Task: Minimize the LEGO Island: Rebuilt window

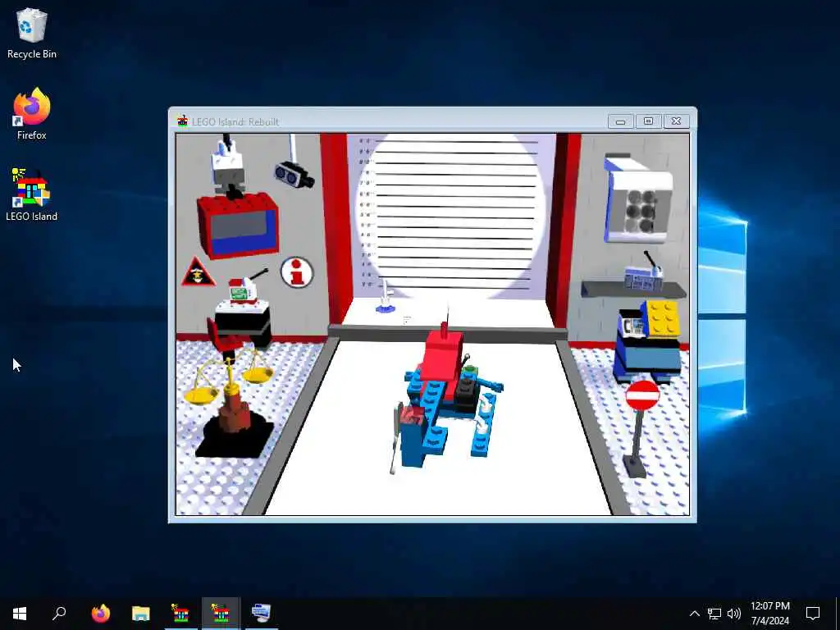Action: click(620, 121)
